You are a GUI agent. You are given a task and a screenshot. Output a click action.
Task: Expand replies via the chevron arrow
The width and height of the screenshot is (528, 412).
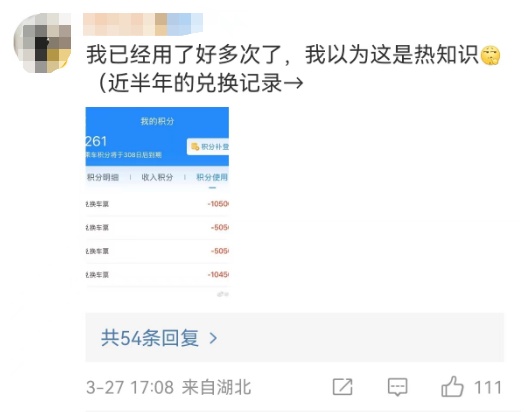[x=213, y=338]
